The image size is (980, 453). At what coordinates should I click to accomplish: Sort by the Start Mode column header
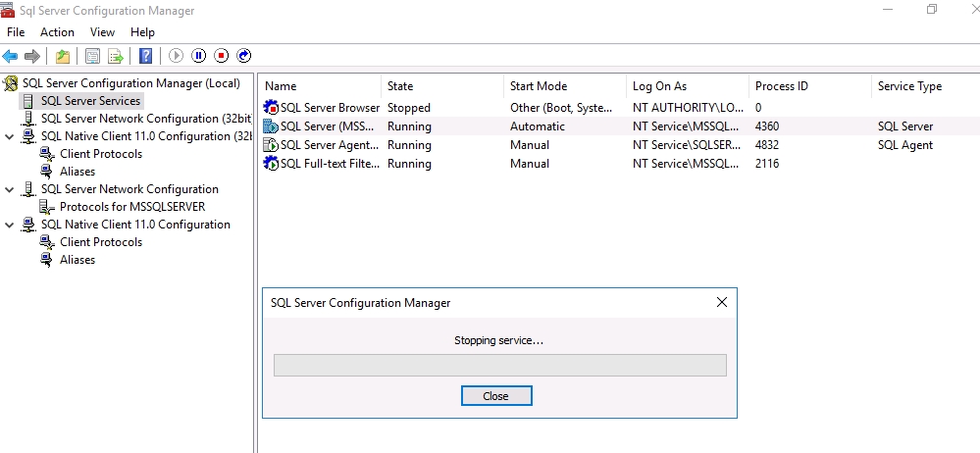(x=565, y=86)
